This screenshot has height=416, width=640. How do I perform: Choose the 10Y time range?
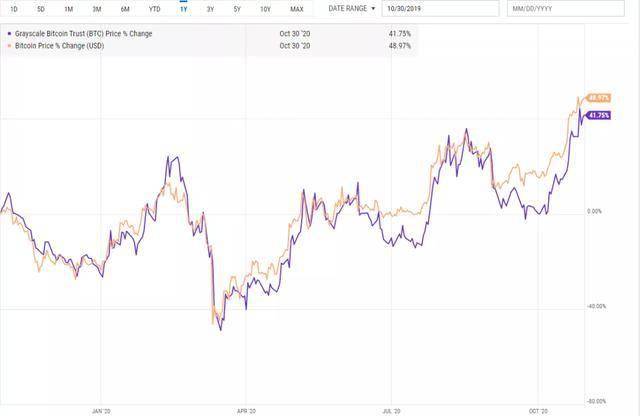coord(265,9)
